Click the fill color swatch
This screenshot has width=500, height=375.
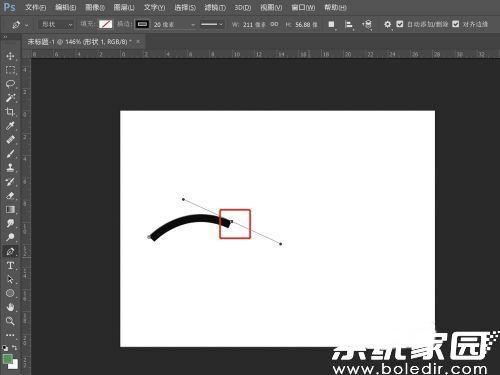[106, 24]
